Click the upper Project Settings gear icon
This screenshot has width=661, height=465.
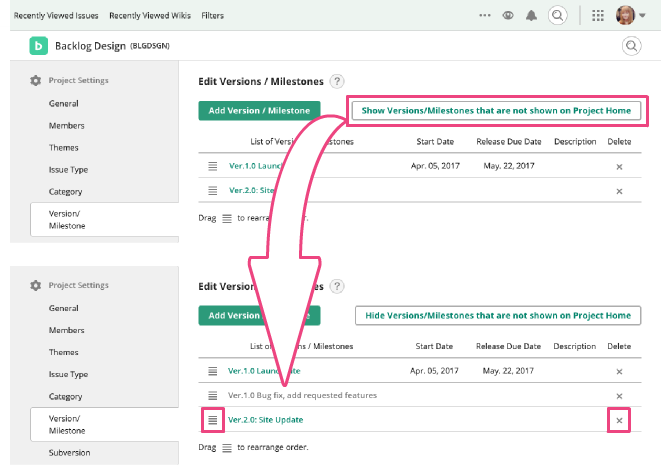click(x=35, y=80)
